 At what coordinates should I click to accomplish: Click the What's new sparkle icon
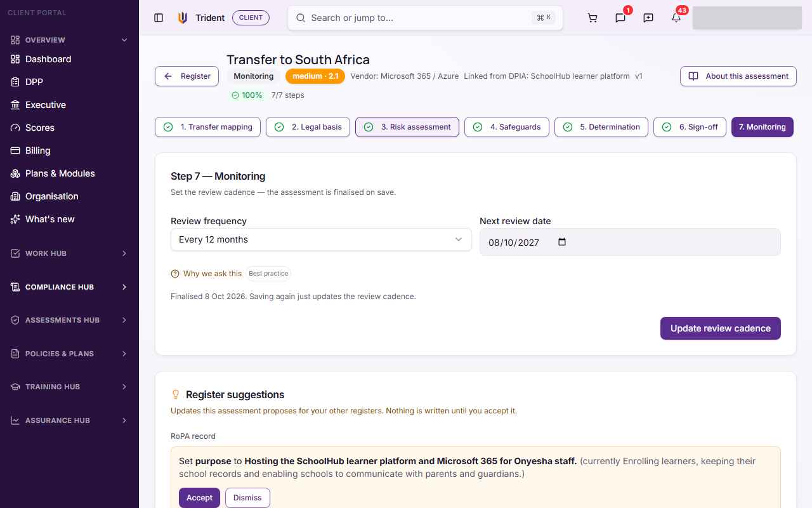15,219
